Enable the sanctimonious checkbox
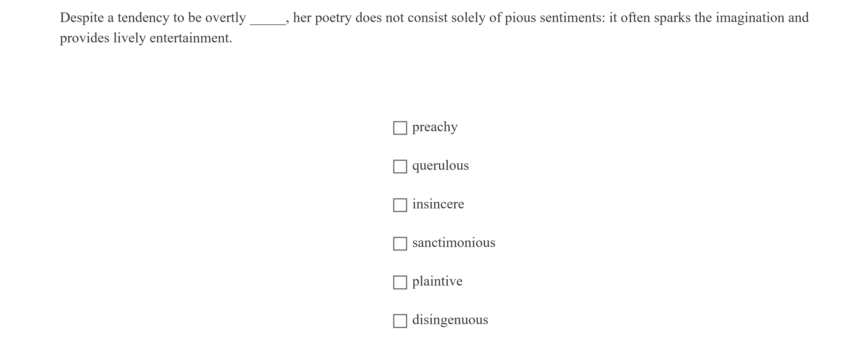The width and height of the screenshot is (868, 338). (x=400, y=244)
